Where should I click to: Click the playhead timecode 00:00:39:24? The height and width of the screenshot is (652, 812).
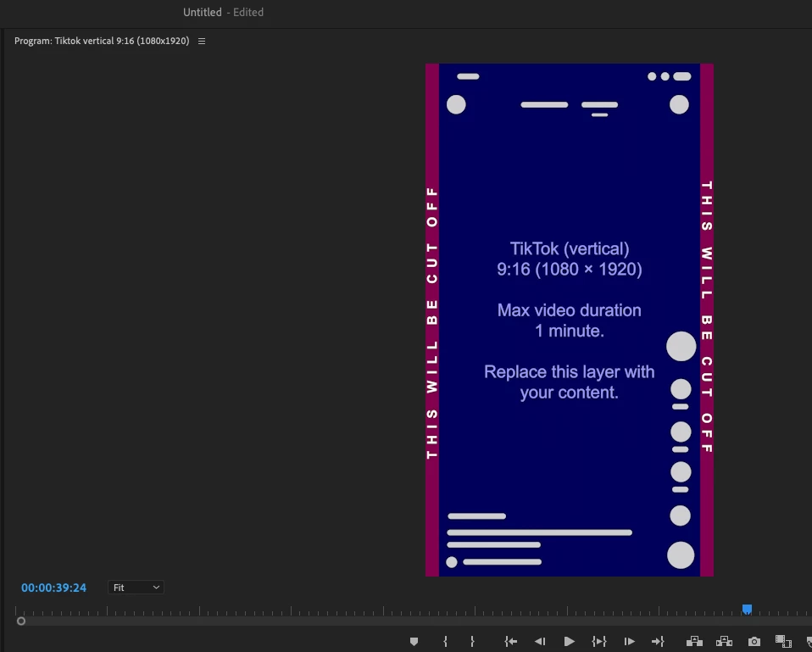point(54,588)
